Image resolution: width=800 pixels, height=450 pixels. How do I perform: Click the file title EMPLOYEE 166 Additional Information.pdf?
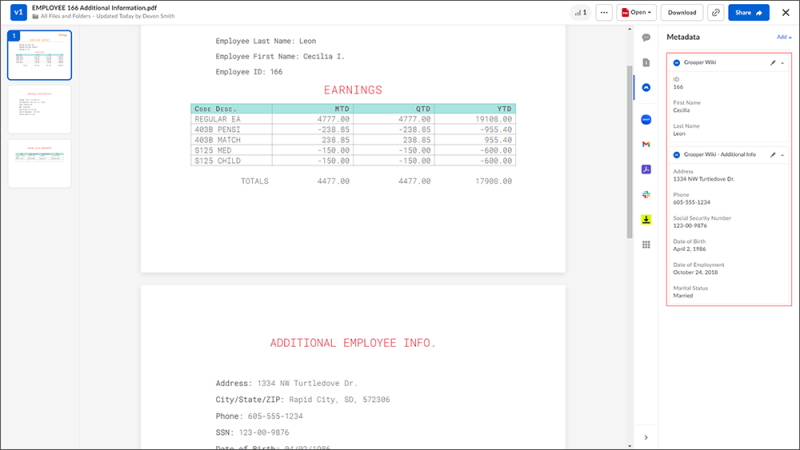click(x=94, y=8)
